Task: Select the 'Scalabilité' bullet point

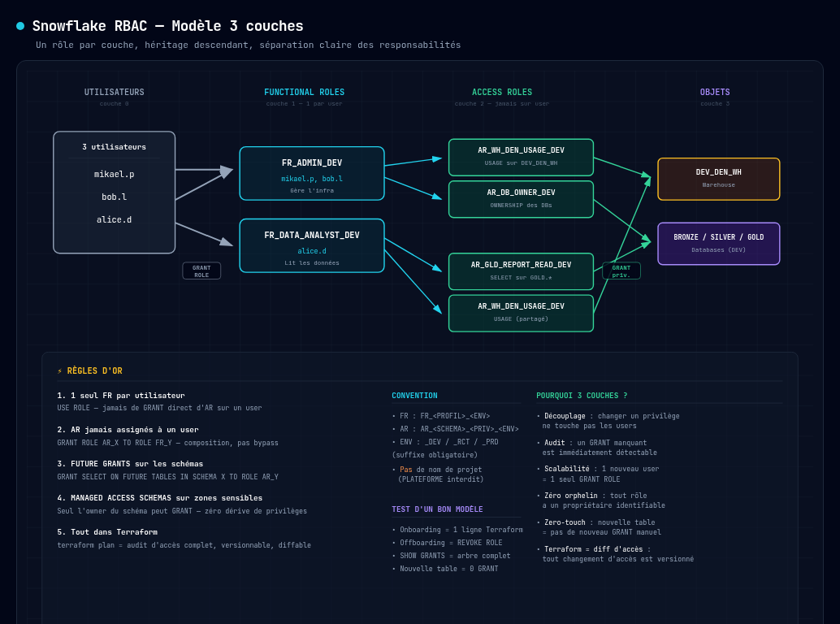Action: tap(599, 474)
